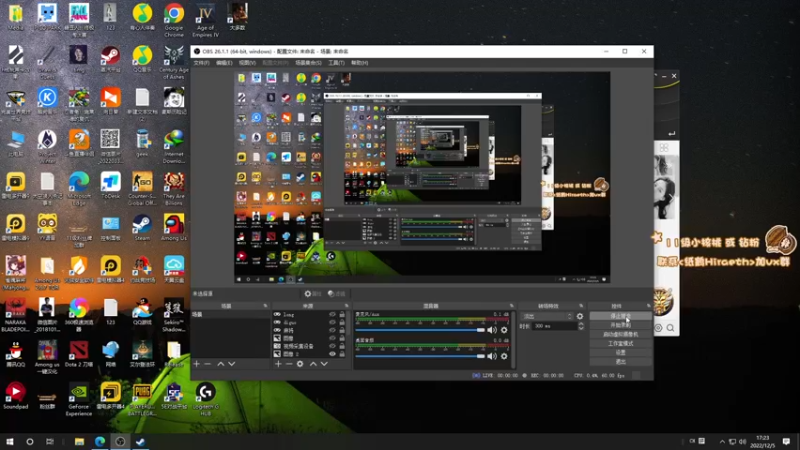Screen dimensions: 800x450
Task: Toggle visibility of the 图像 source row
Action: pyautogui.click(x=332, y=338)
